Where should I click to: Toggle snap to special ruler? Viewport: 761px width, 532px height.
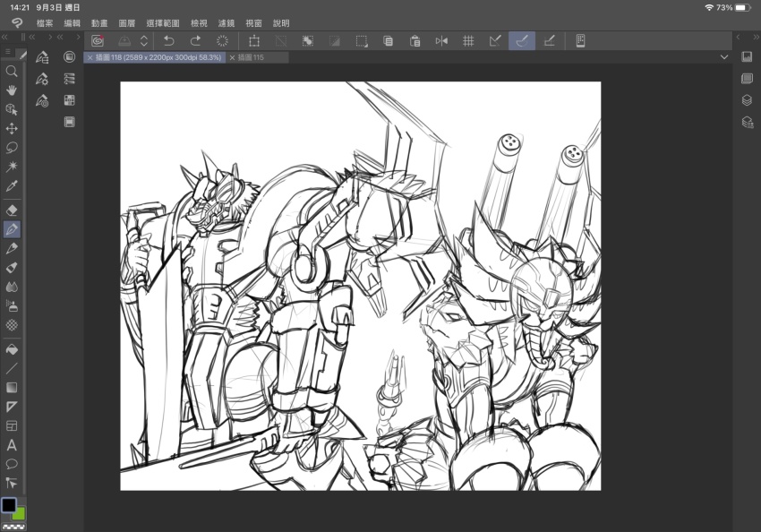click(522, 40)
